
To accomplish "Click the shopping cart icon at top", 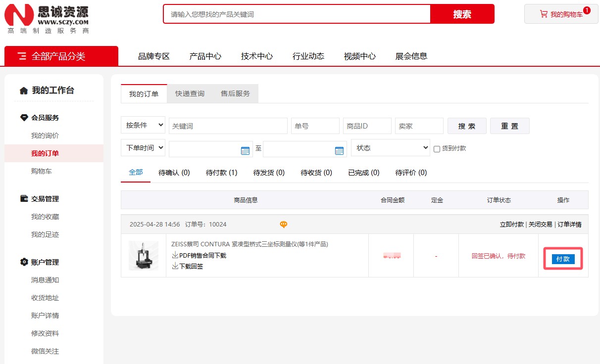I will pos(544,14).
